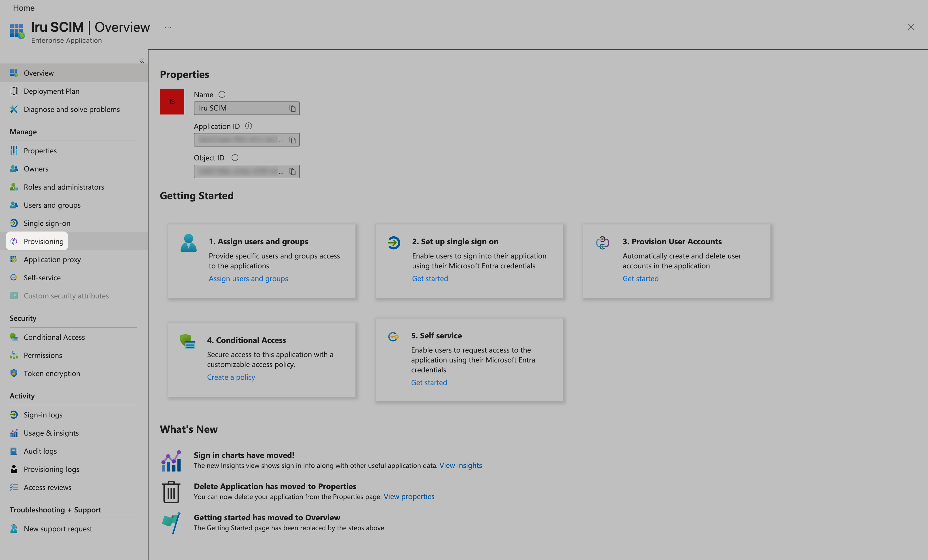Screen dimensions: 928x560
Task: Click the Application ID input field
Action: coord(247,140)
